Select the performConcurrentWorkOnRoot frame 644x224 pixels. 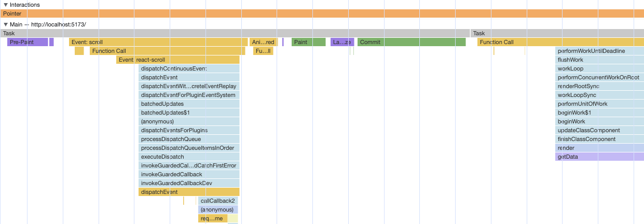click(599, 77)
